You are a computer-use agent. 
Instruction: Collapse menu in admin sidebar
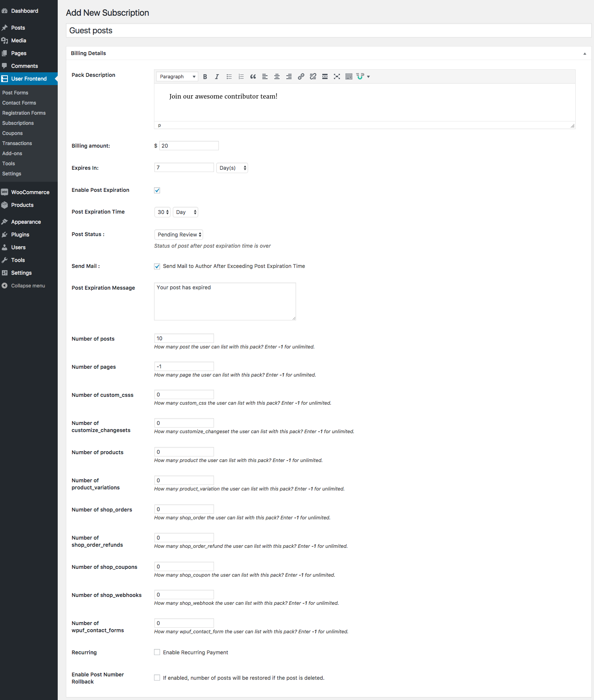(x=28, y=286)
